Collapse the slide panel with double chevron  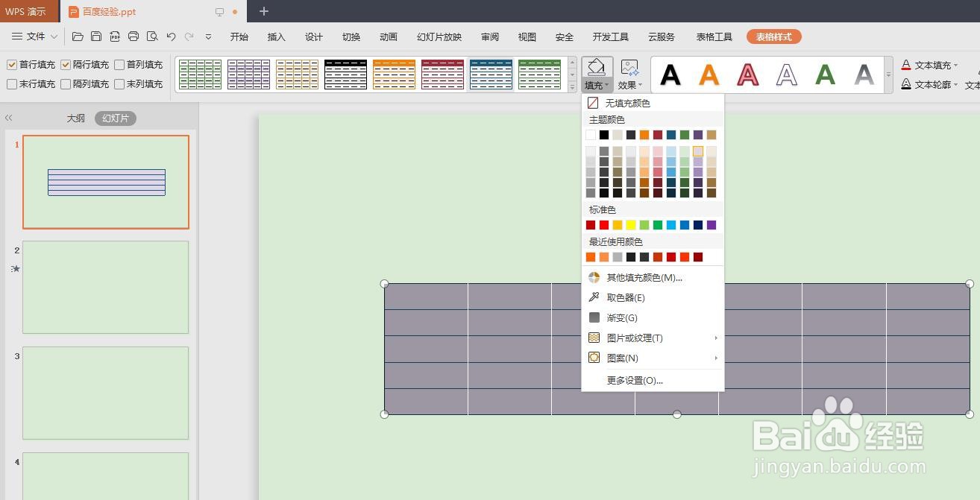click(9, 118)
